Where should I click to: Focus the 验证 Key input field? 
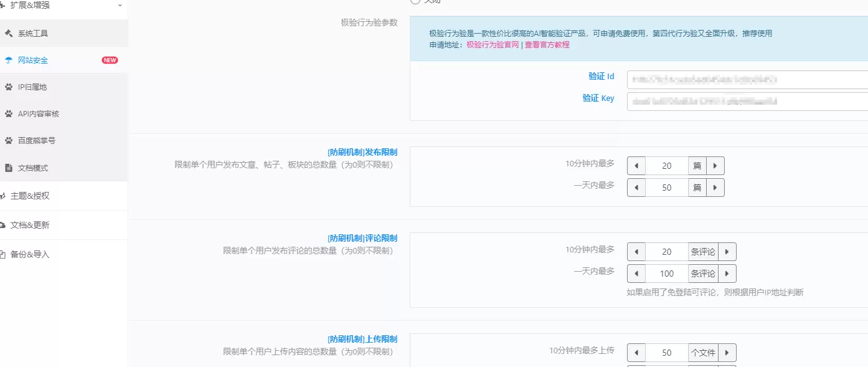coord(747,102)
